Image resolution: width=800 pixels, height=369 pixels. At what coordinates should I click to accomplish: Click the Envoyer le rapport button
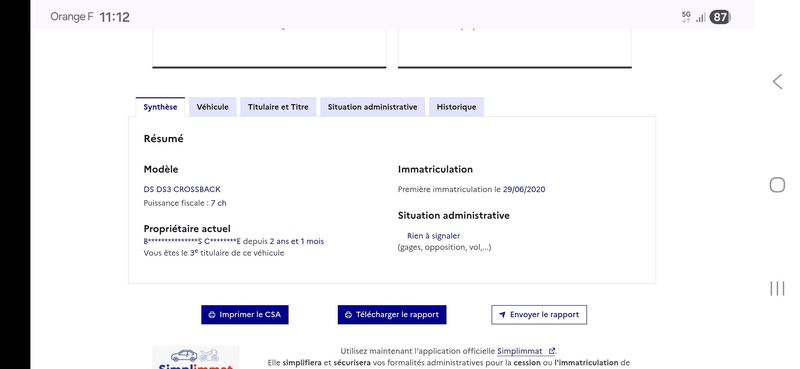coord(539,315)
